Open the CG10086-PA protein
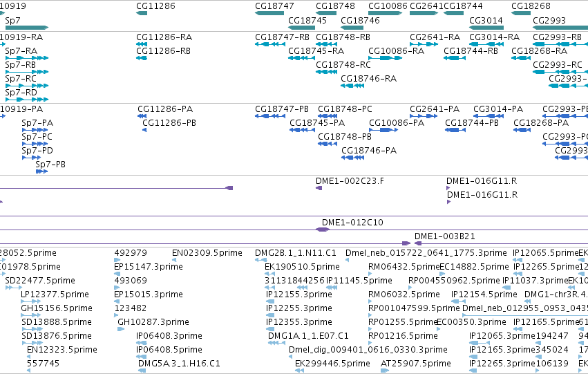 (397, 123)
